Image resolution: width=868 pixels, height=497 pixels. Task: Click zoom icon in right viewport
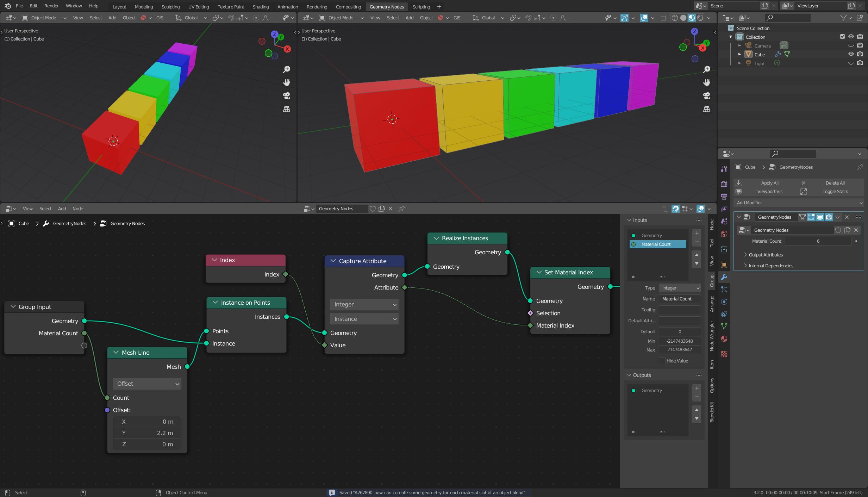(707, 69)
